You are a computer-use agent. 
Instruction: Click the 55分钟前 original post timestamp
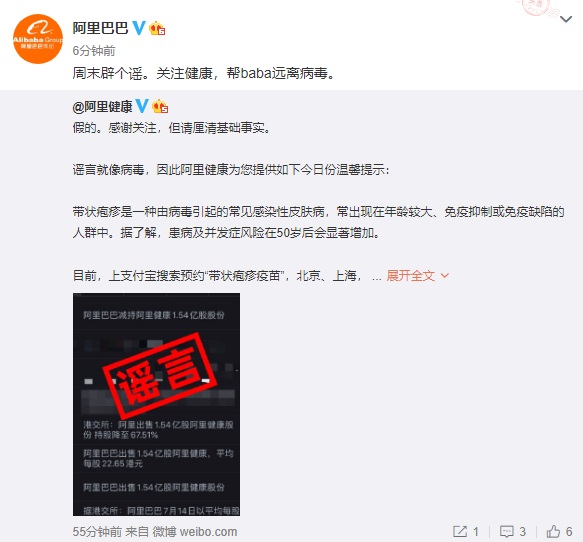[97, 532]
